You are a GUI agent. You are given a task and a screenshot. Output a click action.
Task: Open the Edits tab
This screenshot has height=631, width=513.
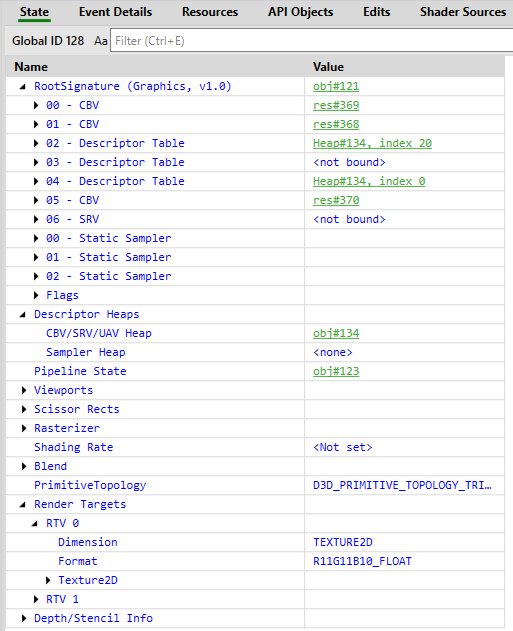[x=377, y=12]
